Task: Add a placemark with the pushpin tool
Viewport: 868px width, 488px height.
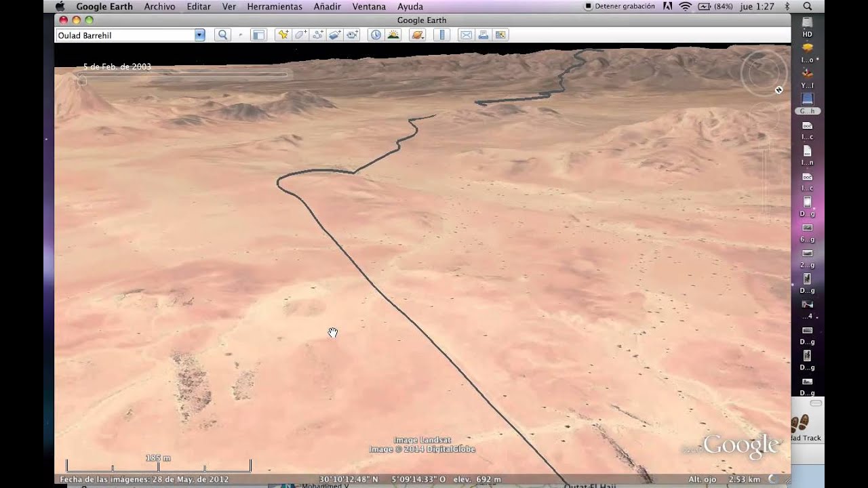Action: 283,35
